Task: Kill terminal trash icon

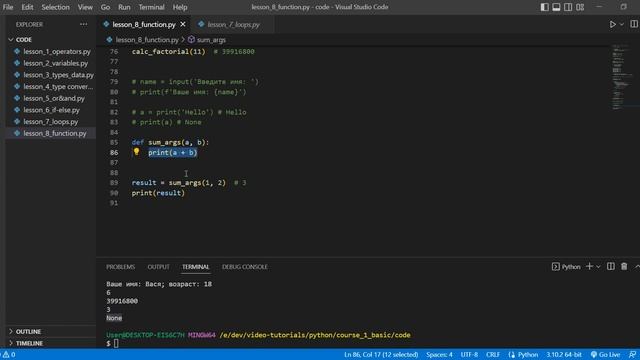Action: (624, 267)
